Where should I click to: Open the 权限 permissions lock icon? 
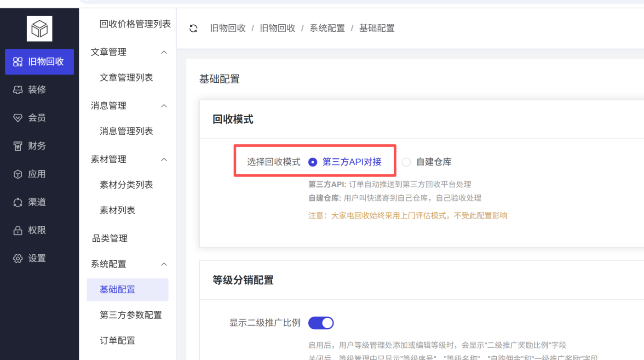coord(17,230)
